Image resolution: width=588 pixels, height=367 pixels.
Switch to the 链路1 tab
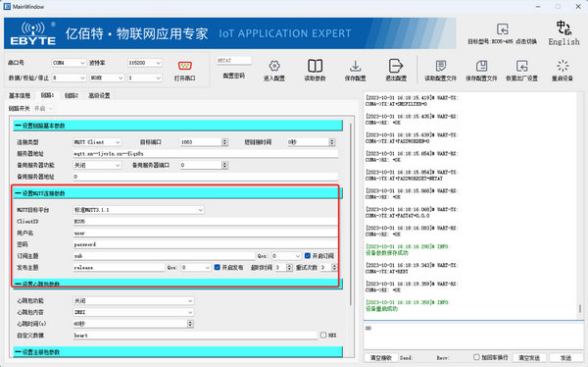[x=47, y=95]
